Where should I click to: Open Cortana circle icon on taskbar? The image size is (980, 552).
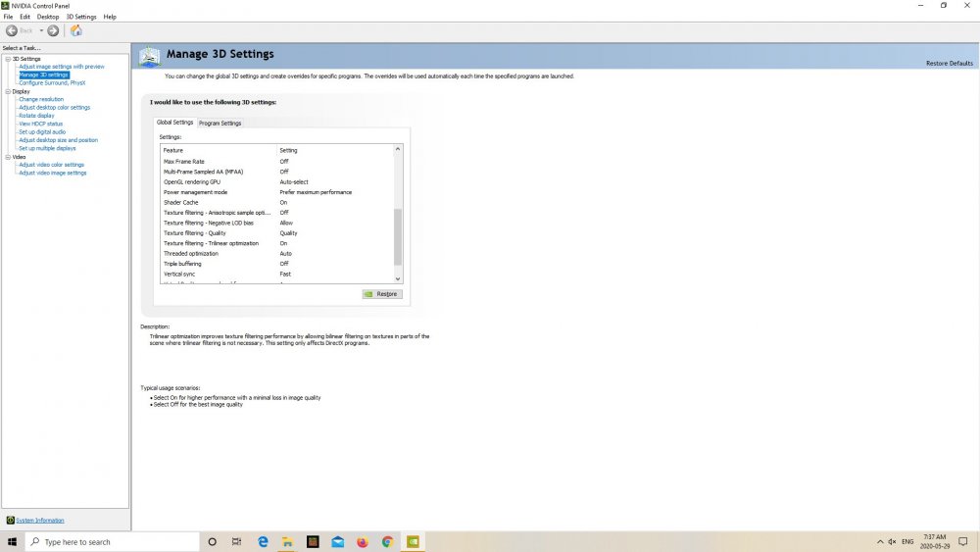point(212,542)
